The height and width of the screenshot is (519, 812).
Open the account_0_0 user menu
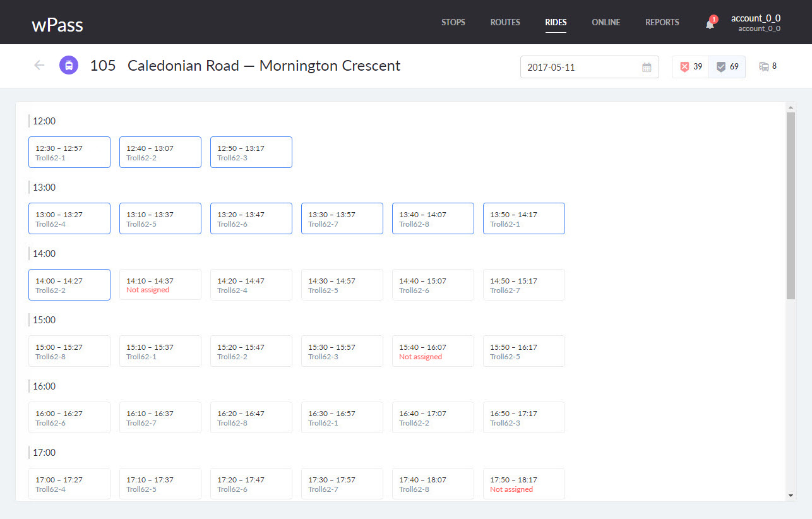[x=755, y=23]
